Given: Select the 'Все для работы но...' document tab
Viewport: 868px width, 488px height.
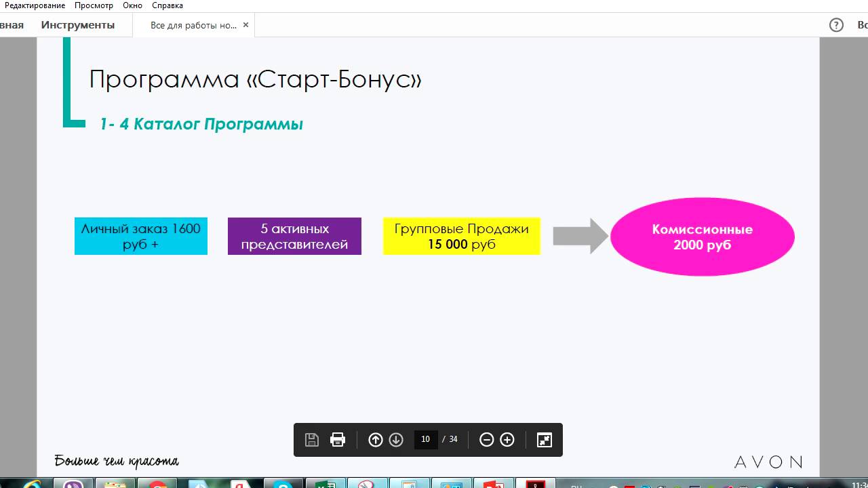Looking at the screenshot, I should (x=193, y=25).
